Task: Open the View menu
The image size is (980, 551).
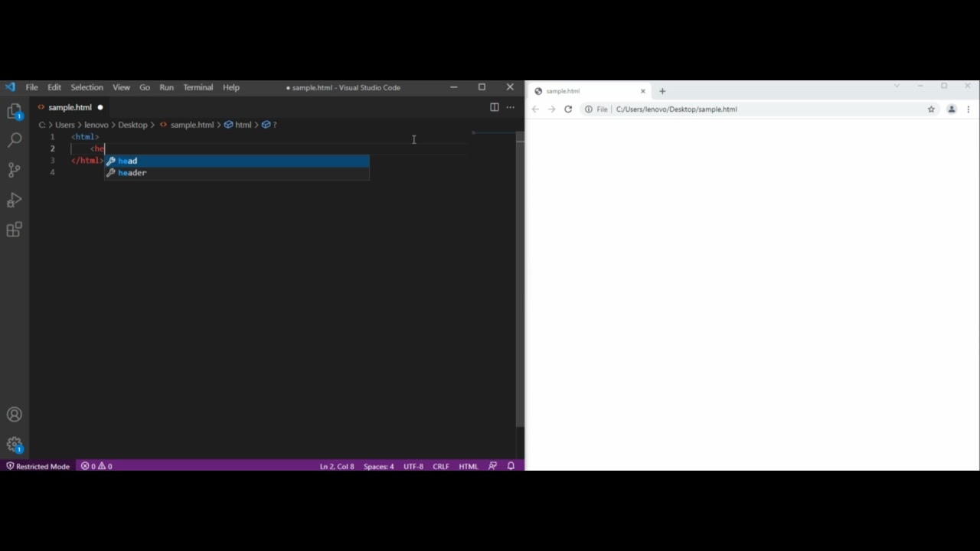Action: 121,87
